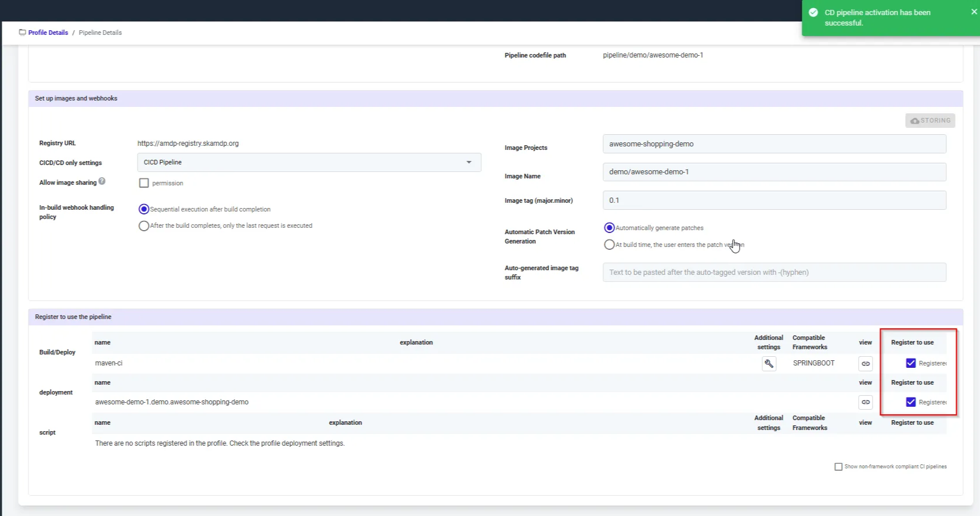Screen dimensions: 980x516
Task: Click awesome-demo-1.demo.awesome-shopping-demo deployment name
Action: click(x=172, y=402)
